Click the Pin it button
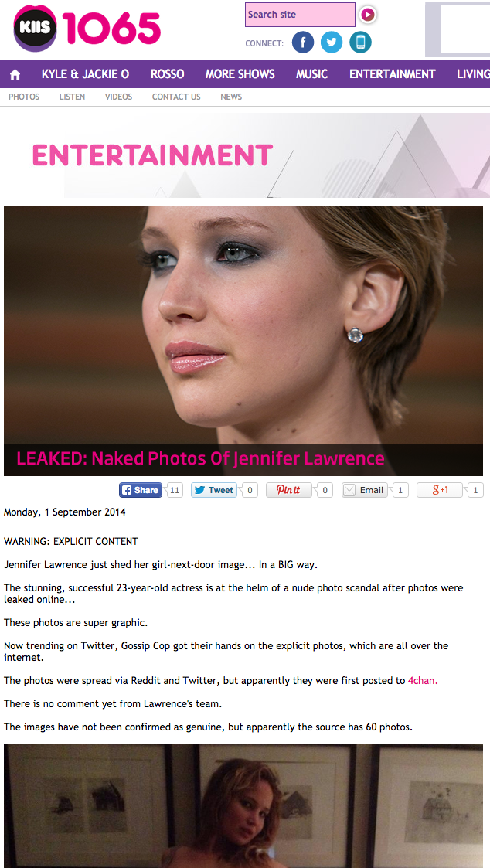This screenshot has height=868, width=490. coord(289,490)
